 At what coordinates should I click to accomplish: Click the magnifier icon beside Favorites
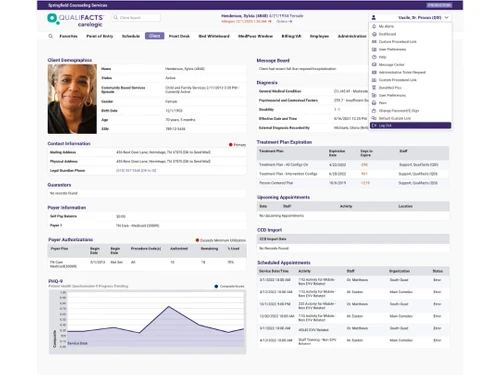[x=50, y=36]
